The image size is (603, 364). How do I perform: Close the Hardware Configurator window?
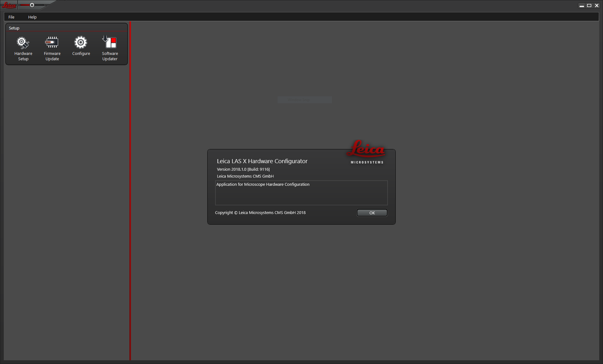click(x=597, y=5)
